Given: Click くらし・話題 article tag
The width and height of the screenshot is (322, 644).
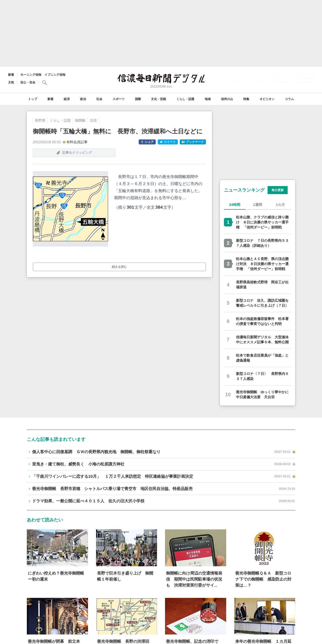Looking at the screenshot, I should (60, 120).
